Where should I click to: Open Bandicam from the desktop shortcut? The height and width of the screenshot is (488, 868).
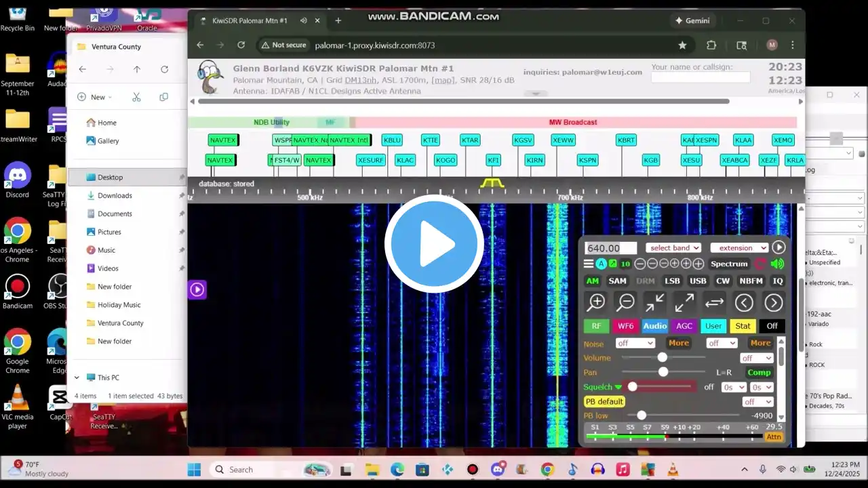point(17,291)
